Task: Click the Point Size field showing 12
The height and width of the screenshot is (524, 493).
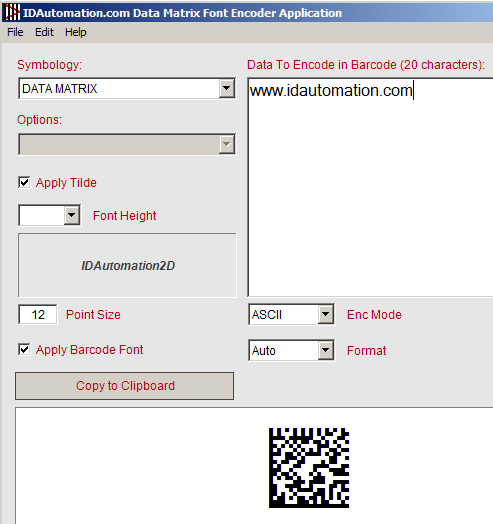Action: 38,314
